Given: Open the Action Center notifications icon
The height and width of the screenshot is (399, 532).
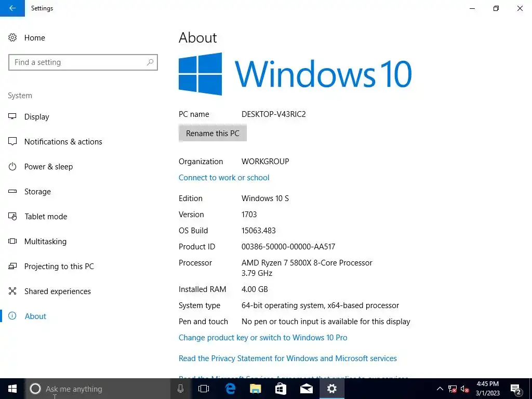Looking at the screenshot, I should coord(516,389).
